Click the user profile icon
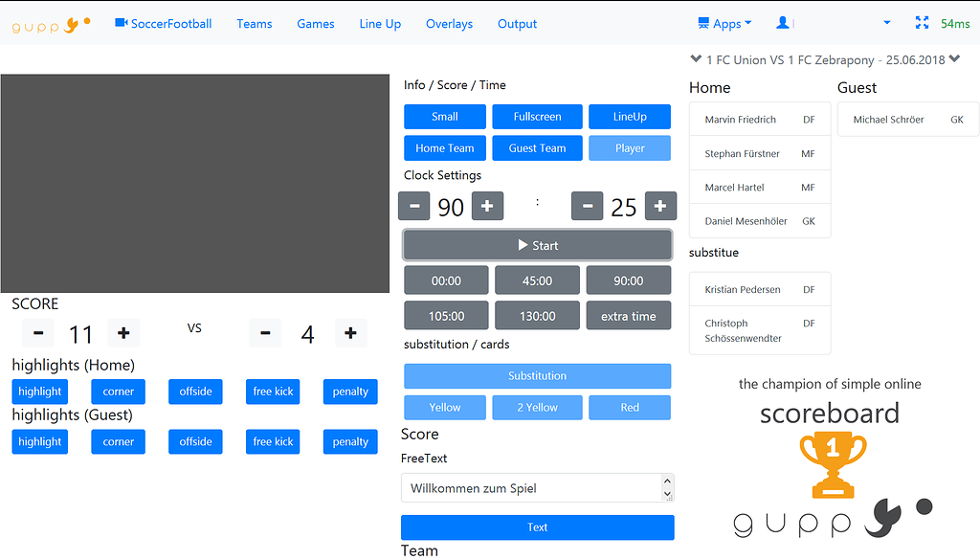 tap(784, 23)
